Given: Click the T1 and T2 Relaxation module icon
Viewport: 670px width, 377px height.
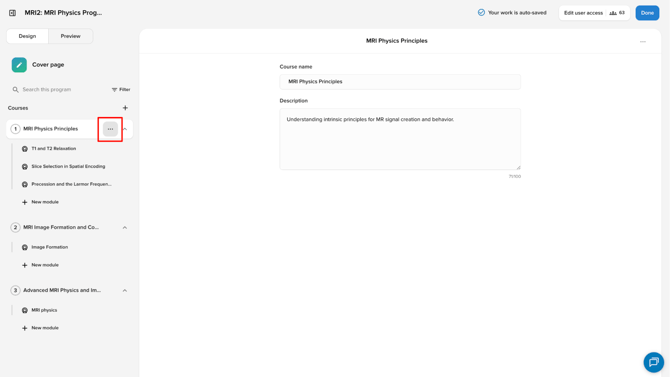Looking at the screenshot, I should pyautogui.click(x=25, y=149).
